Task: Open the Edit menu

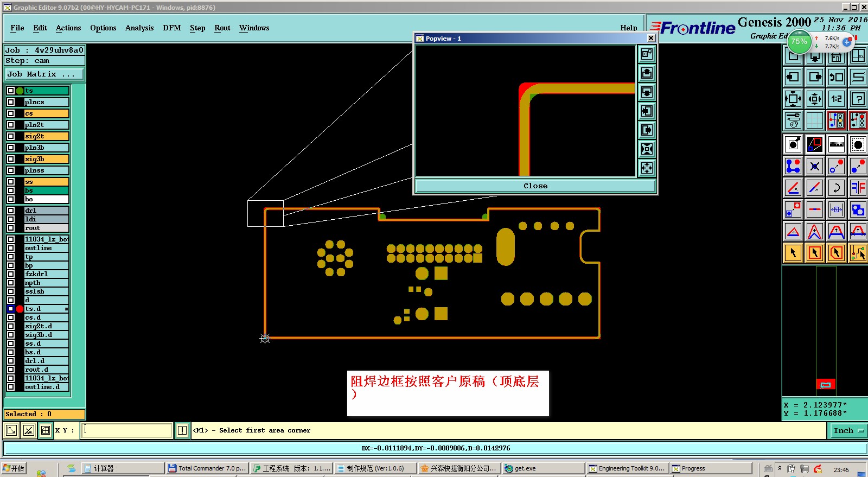Action: (40, 28)
